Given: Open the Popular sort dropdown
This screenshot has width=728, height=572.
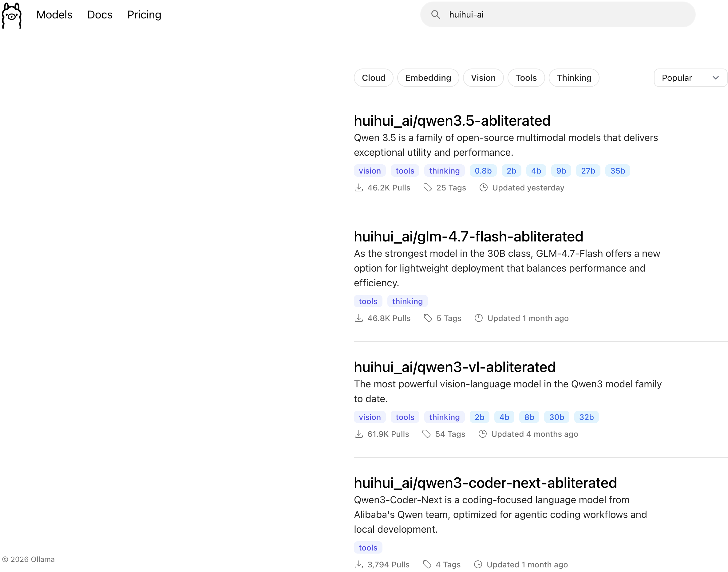Looking at the screenshot, I should [x=684, y=78].
